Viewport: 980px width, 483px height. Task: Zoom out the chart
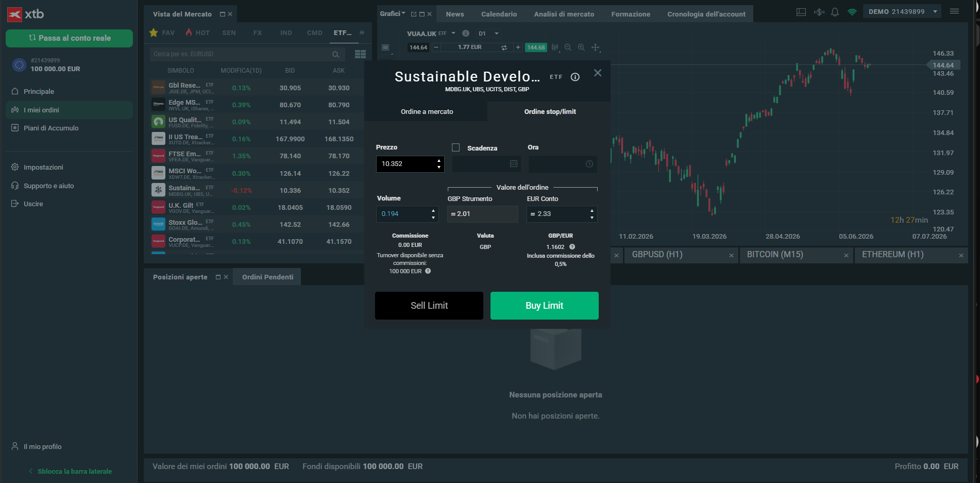568,47
